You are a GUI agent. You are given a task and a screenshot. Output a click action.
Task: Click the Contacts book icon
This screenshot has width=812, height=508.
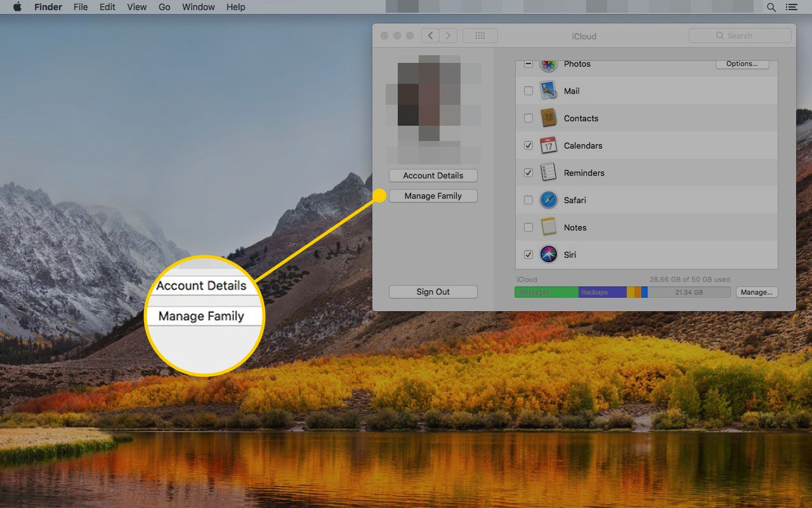(x=548, y=118)
